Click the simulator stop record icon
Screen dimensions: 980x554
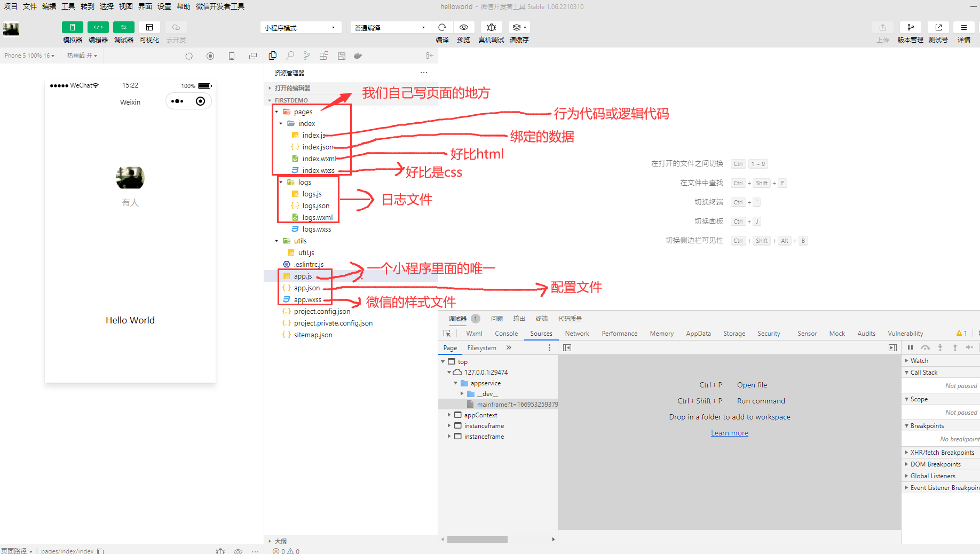click(210, 56)
